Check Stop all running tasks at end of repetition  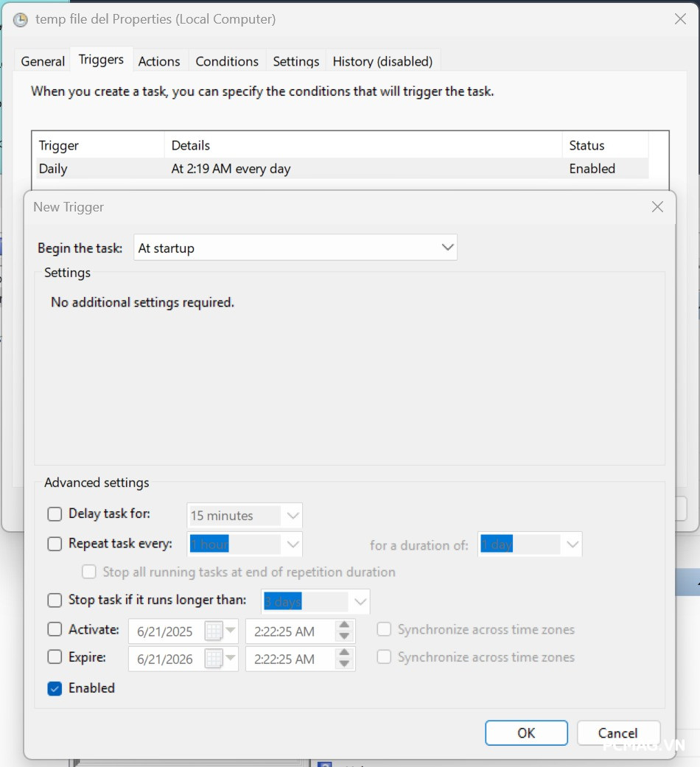(88, 571)
